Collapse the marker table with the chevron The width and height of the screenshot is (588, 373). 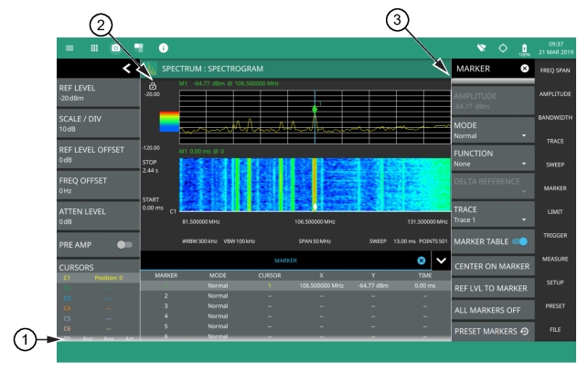442,261
